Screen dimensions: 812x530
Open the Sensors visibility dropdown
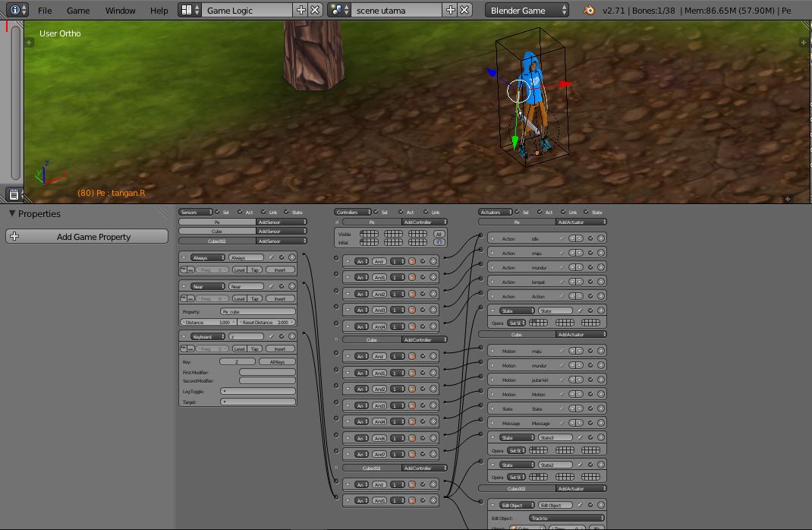[196, 212]
